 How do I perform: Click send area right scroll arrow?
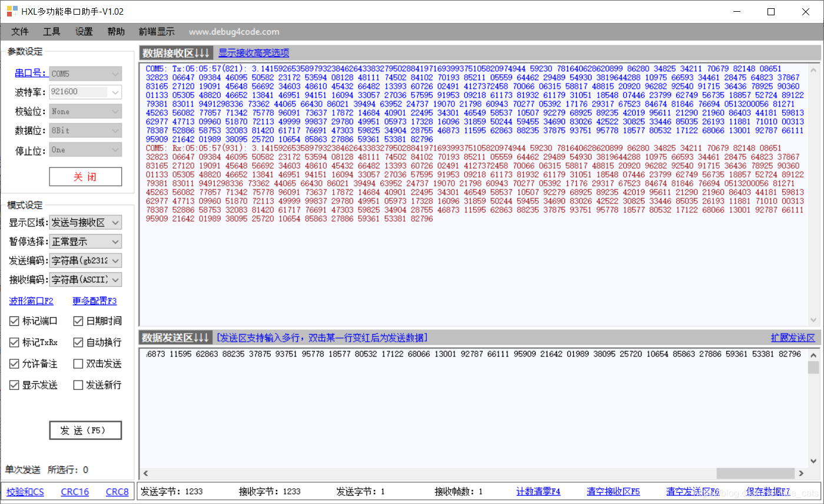(801, 473)
